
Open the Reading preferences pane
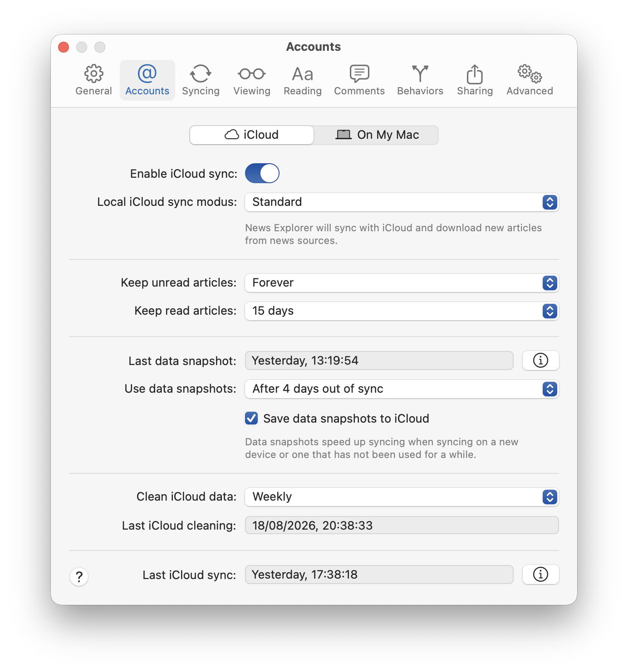click(x=303, y=80)
